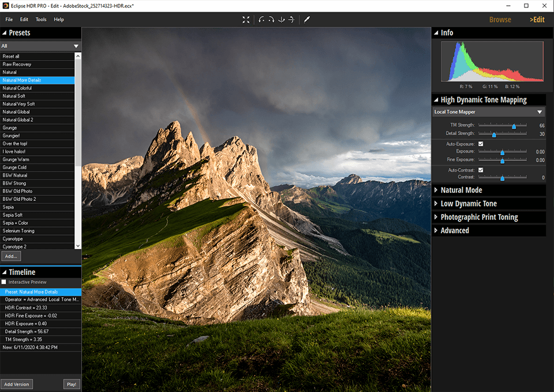Click the Add Version button
Image resolution: width=554 pixels, height=392 pixels.
tap(16, 384)
